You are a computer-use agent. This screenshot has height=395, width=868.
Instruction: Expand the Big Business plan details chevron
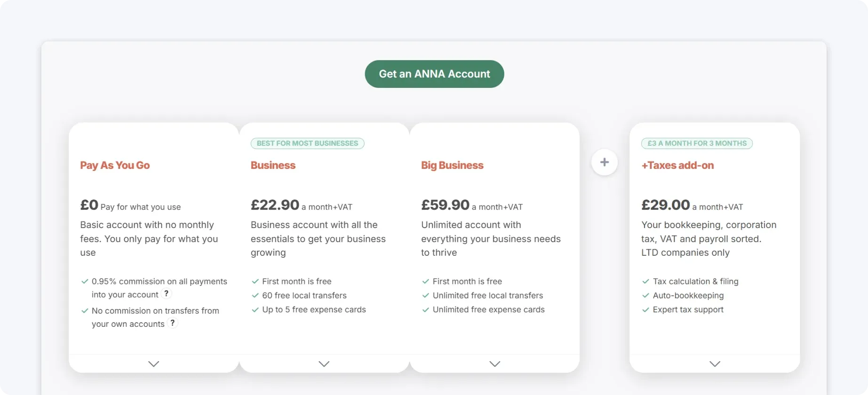click(x=494, y=363)
